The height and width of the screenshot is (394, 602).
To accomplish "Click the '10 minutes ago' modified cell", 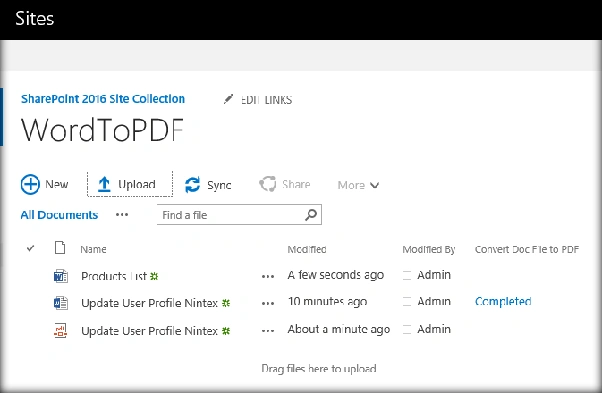I will click(x=327, y=302).
